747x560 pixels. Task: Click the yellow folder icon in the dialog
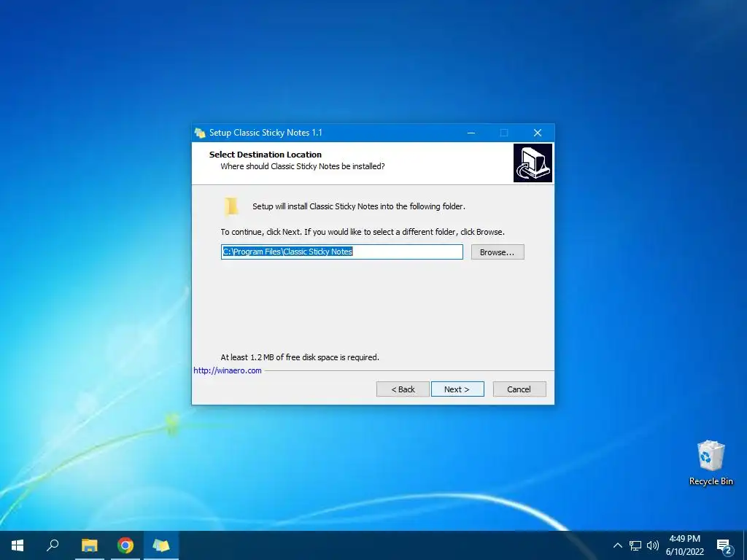click(231, 206)
